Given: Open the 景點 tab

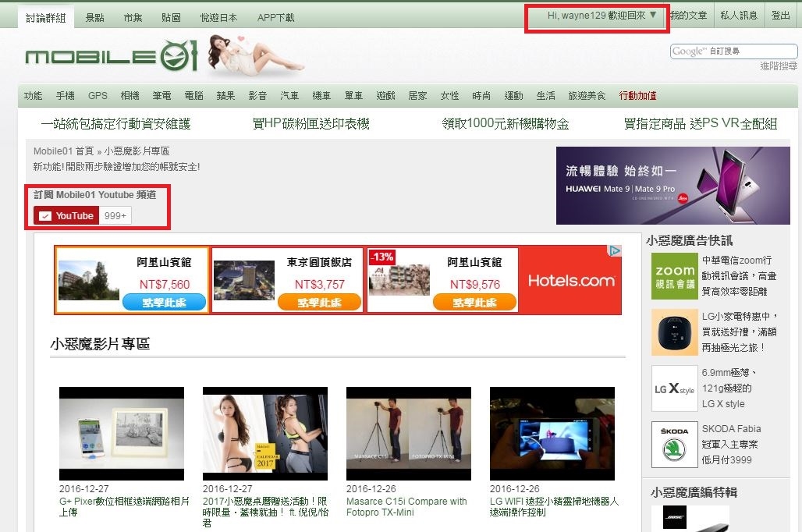Looking at the screenshot, I should click(x=94, y=18).
